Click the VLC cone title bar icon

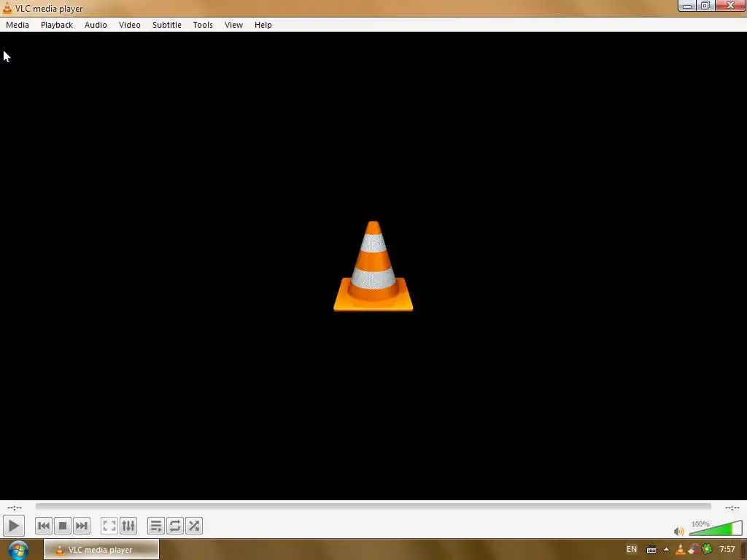(7, 8)
